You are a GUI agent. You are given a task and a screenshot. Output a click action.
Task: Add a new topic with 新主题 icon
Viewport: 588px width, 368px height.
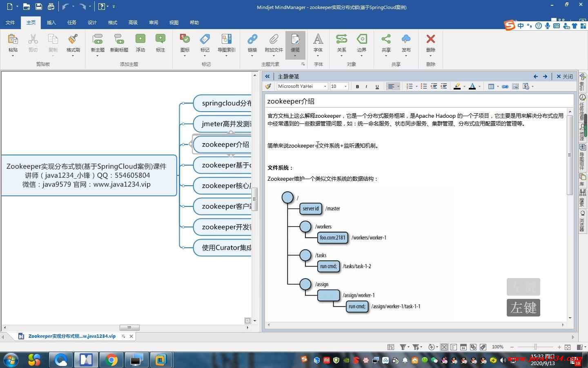click(98, 39)
